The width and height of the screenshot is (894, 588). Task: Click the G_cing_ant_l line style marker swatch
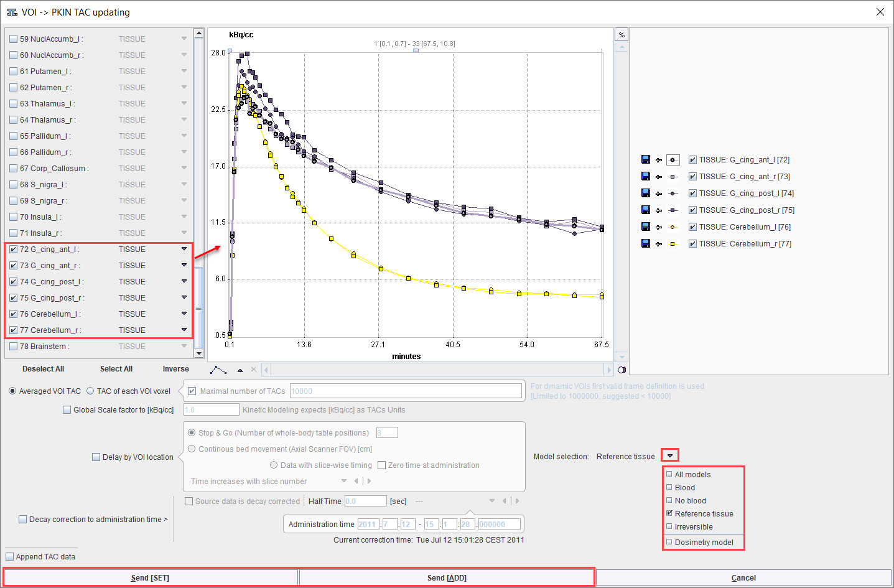[673, 160]
